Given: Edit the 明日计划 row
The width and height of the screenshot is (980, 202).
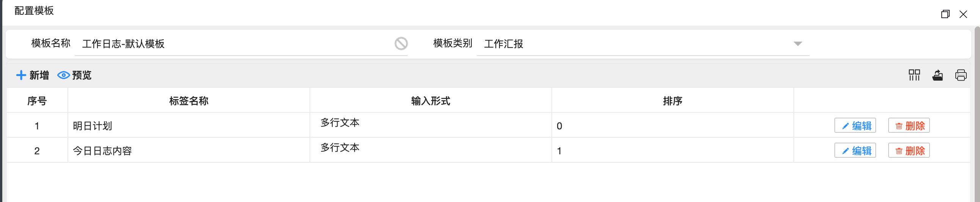Looking at the screenshot, I should (x=855, y=126).
